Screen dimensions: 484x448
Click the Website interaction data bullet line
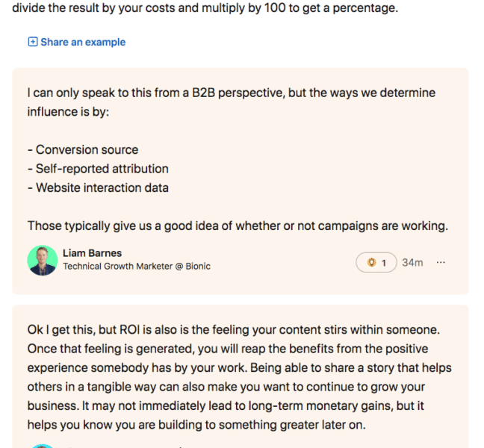pyautogui.click(x=98, y=188)
